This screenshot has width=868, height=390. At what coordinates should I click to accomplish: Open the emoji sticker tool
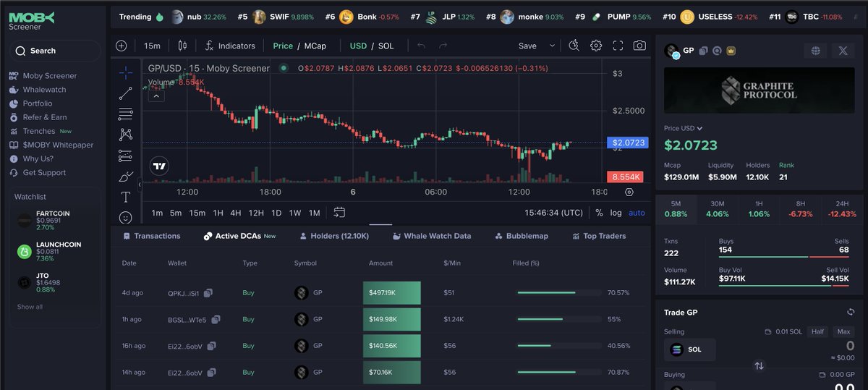(125, 217)
